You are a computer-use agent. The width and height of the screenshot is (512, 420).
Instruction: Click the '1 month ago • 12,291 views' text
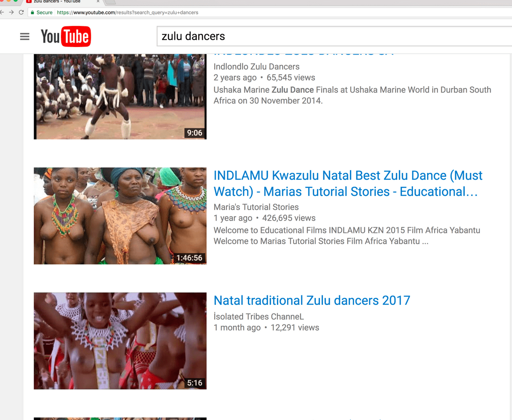[x=266, y=328]
